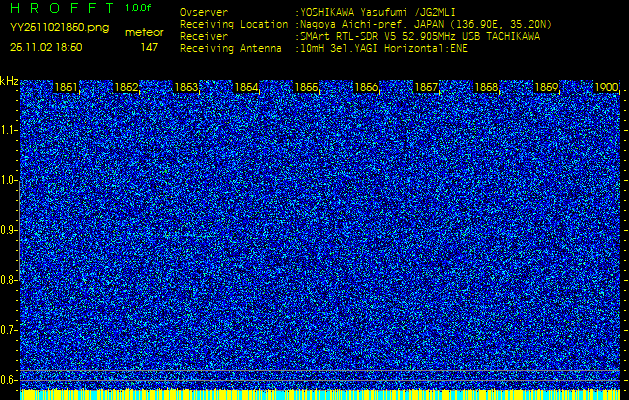Click the 1853 time marker
This screenshot has height=400, width=629.
tap(186, 87)
